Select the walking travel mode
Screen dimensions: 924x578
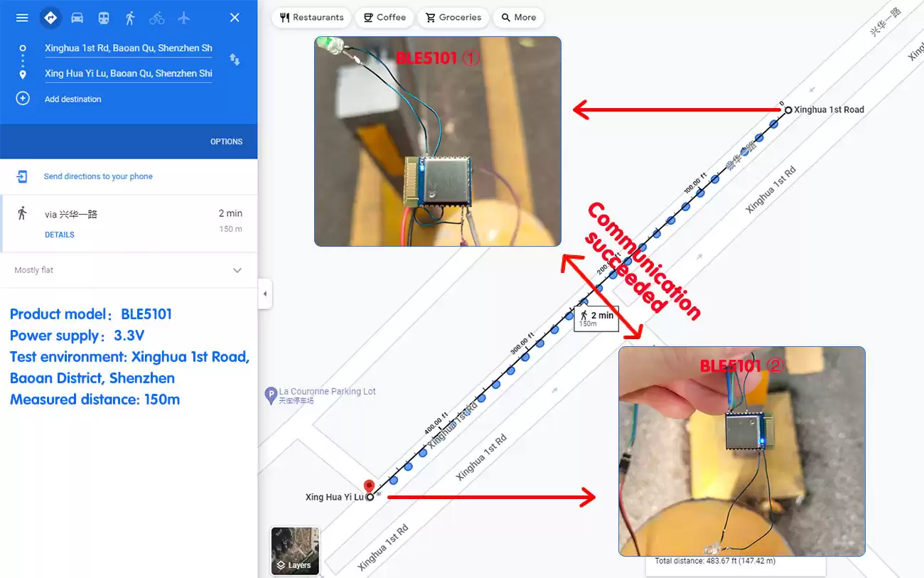click(x=131, y=17)
